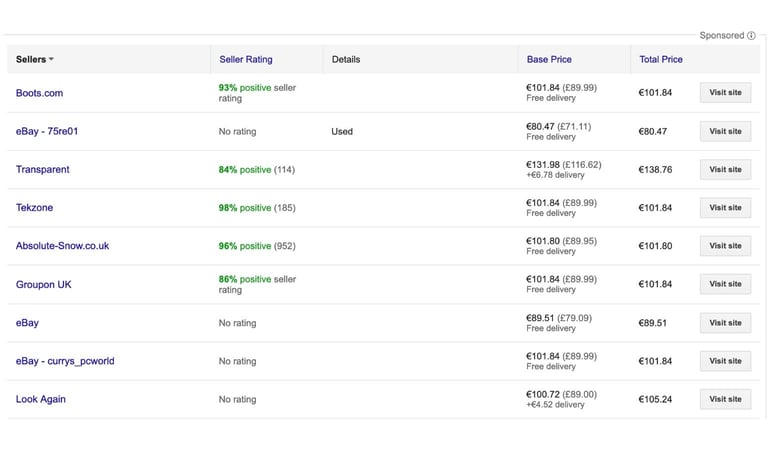The height and width of the screenshot is (450, 772).
Task: Click total price €105.24
Action: 655,399
